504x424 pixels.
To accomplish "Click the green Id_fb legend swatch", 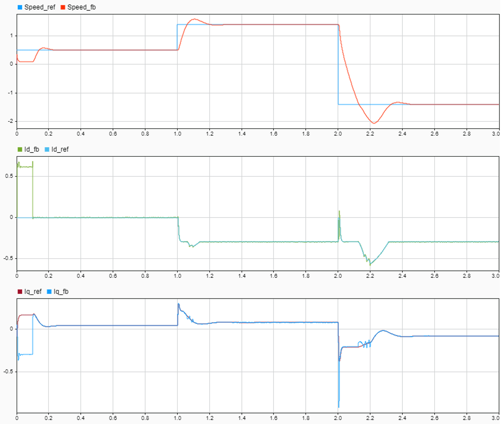I will click(20, 149).
